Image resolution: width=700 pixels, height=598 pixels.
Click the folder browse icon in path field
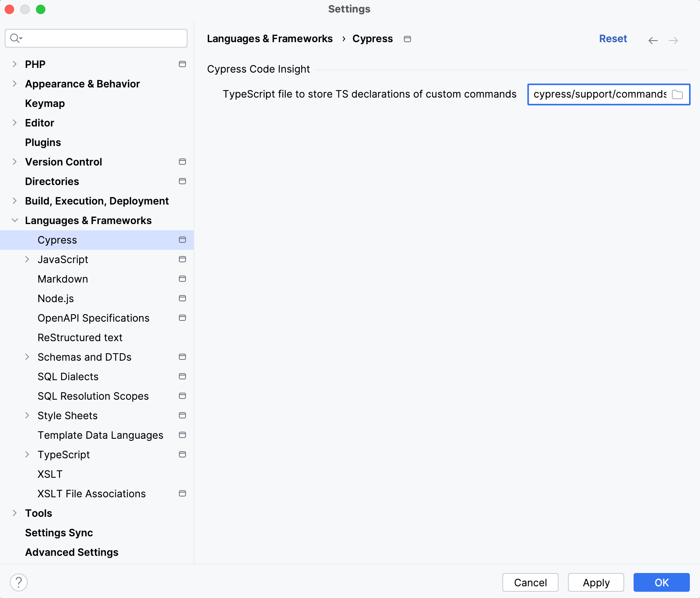[x=677, y=94]
